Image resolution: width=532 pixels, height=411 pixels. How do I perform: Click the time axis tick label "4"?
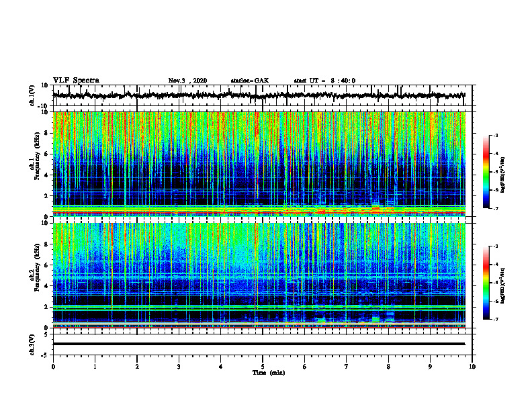pyautogui.click(x=221, y=367)
